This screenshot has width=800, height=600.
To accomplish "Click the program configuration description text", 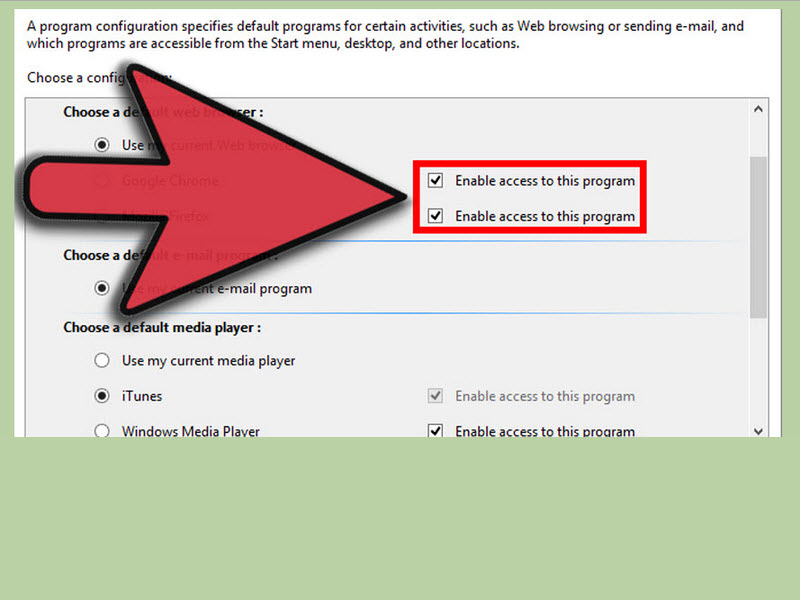I will point(385,35).
